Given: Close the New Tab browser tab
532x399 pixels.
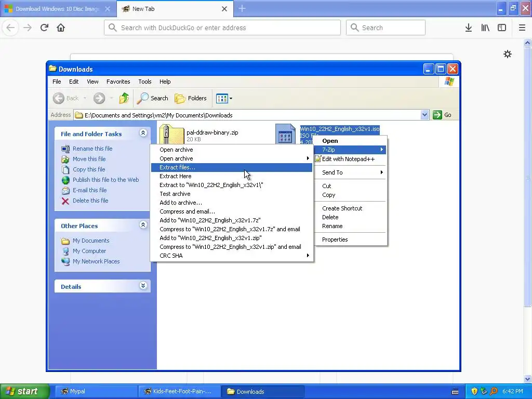Looking at the screenshot, I should (x=224, y=9).
